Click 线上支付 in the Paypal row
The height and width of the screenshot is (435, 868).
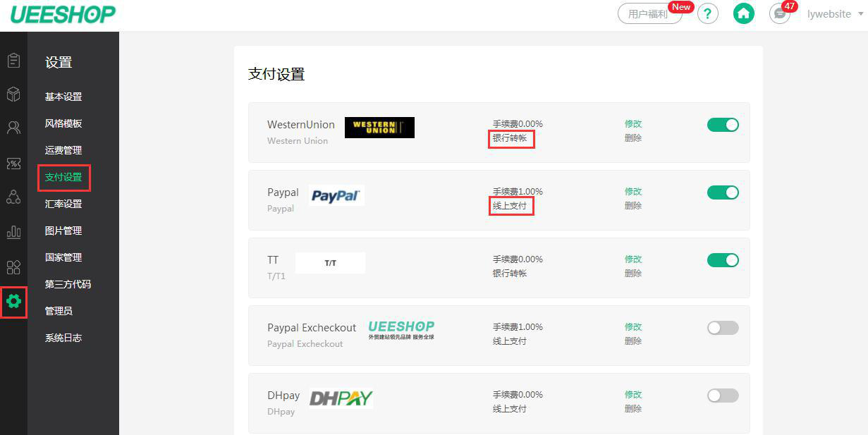pyautogui.click(x=510, y=206)
